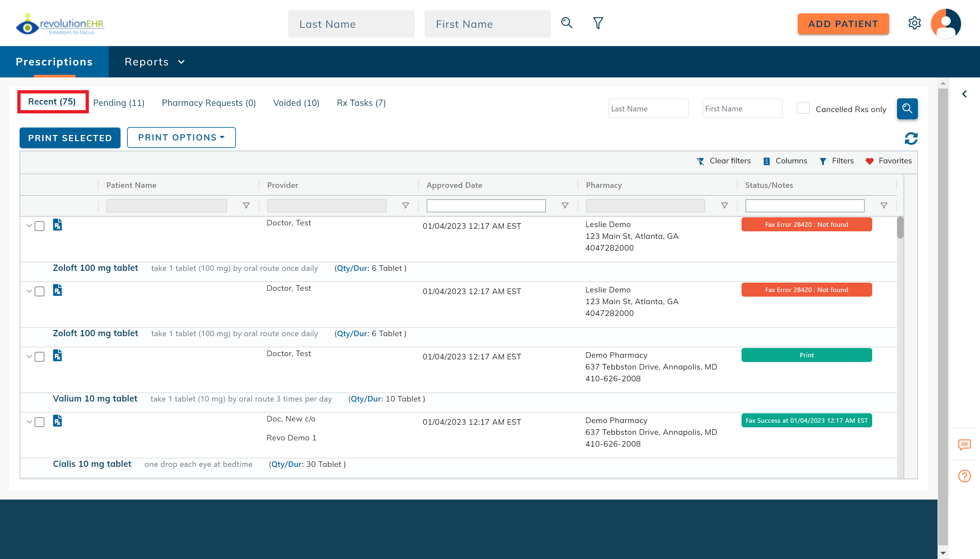Expand the Valium prescription row chevron

29,356
